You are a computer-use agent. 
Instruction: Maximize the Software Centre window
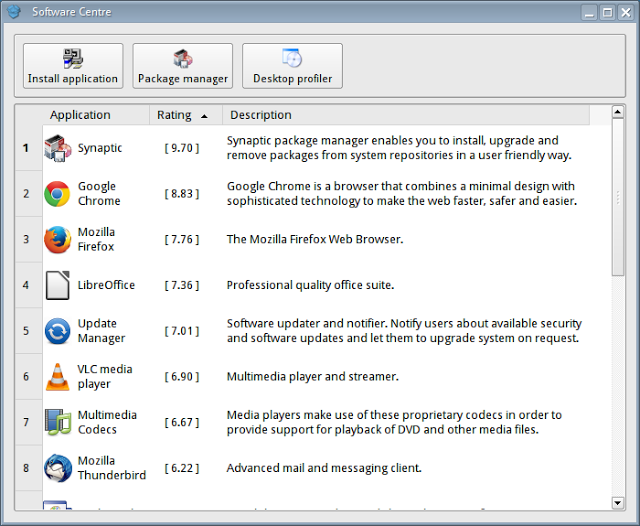[607, 13]
